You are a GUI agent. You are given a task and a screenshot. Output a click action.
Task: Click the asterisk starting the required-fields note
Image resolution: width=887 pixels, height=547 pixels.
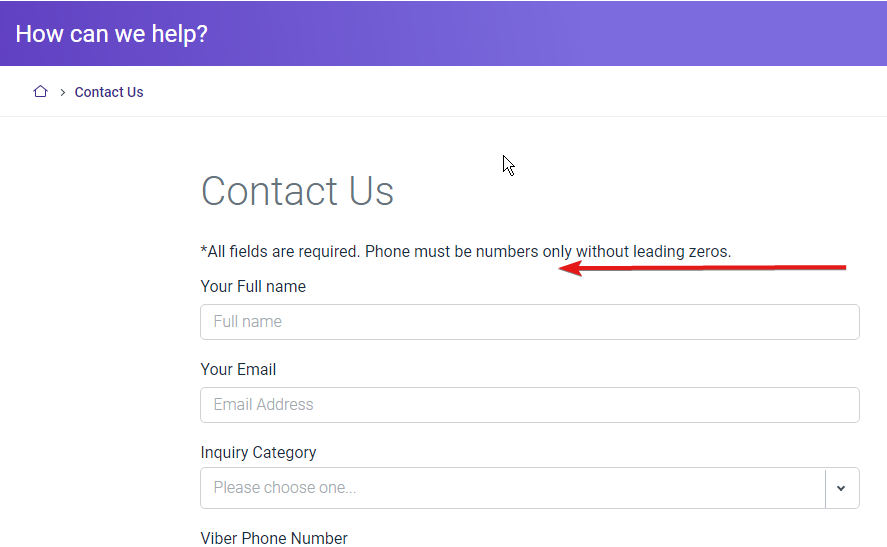click(x=204, y=249)
